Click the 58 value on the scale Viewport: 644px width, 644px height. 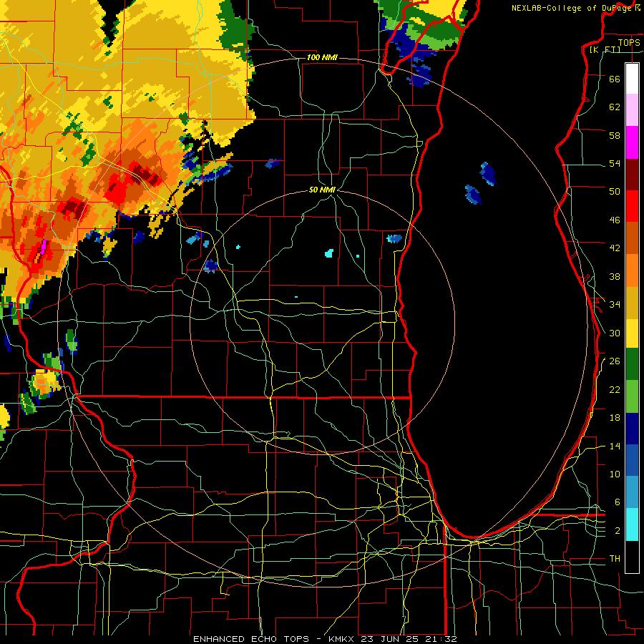tap(615, 135)
